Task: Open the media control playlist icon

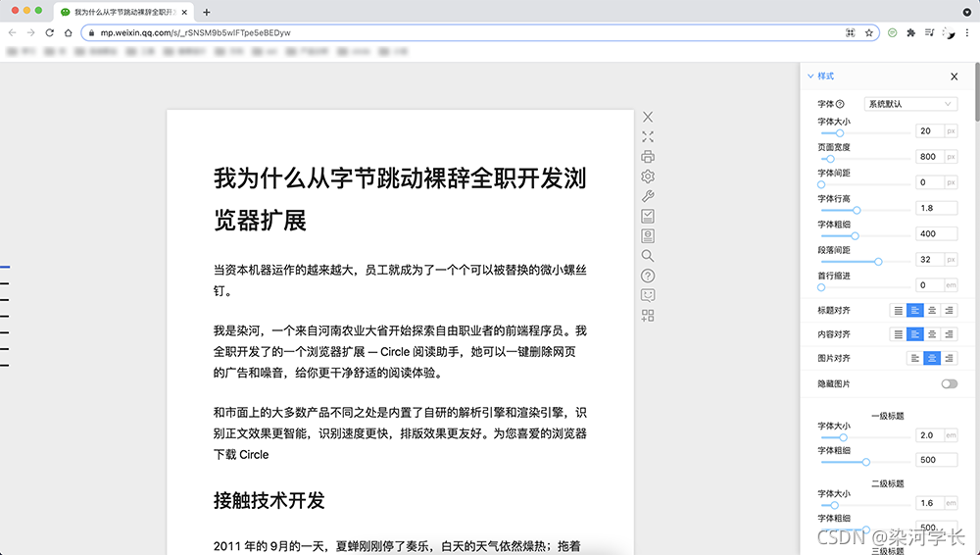Action: click(x=929, y=32)
